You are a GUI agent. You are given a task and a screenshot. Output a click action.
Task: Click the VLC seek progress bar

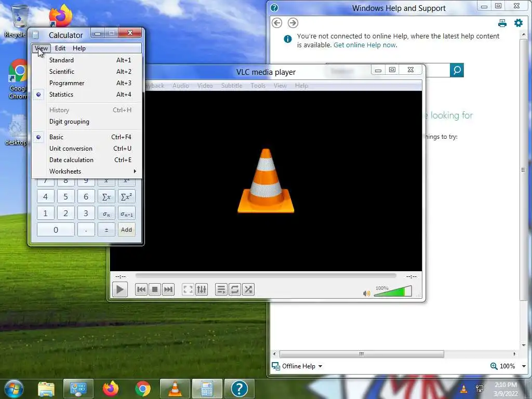click(x=265, y=276)
